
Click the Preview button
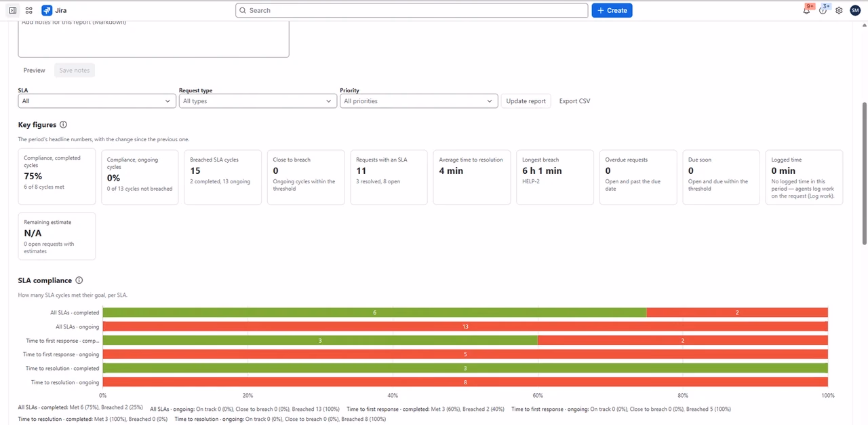pyautogui.click(x=35, y=70)
